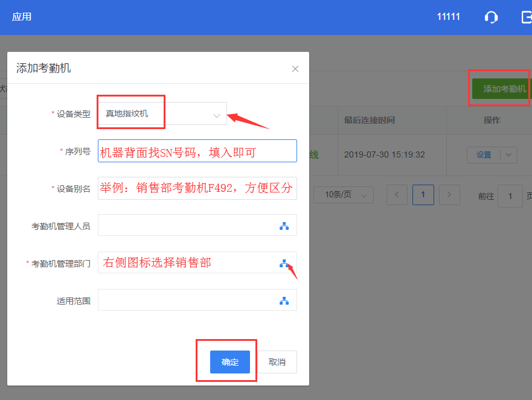Open org picker icon for 适用范围
This screenshot has width=532, height=400.
coord(284,300)
